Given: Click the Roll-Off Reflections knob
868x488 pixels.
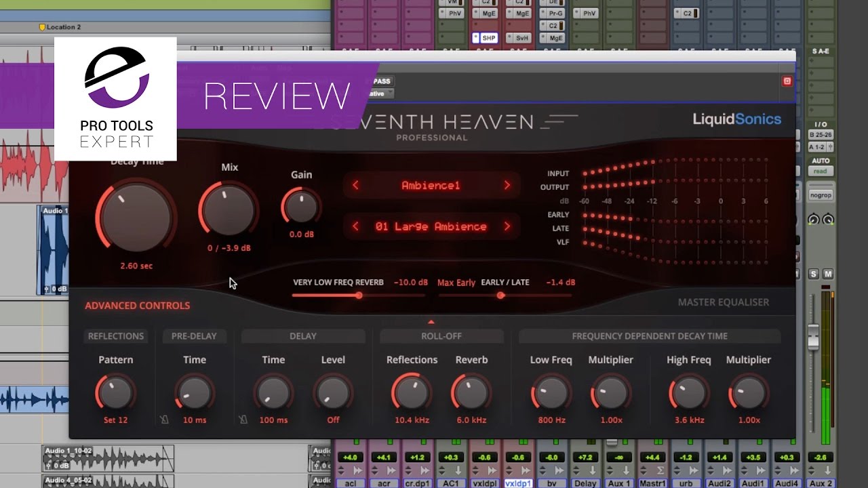Looking at the screenshot, I should pyautogui.click(x=412, y=392).
